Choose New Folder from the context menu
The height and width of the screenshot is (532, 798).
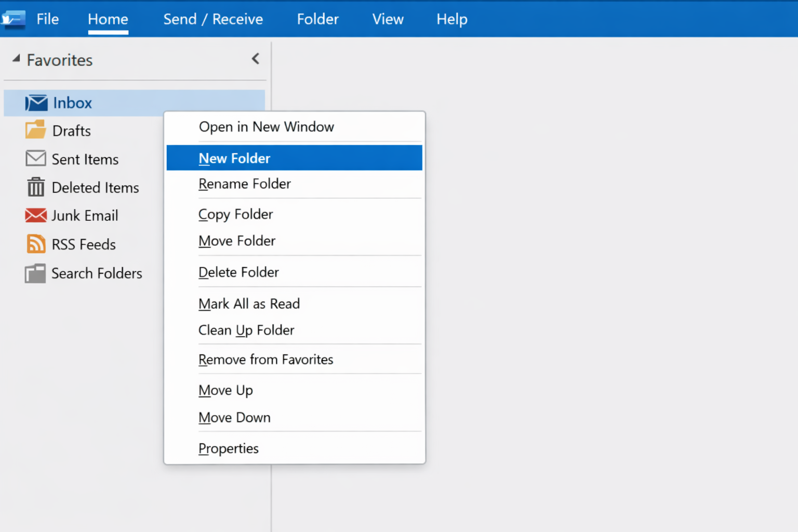tap(234, 158)
